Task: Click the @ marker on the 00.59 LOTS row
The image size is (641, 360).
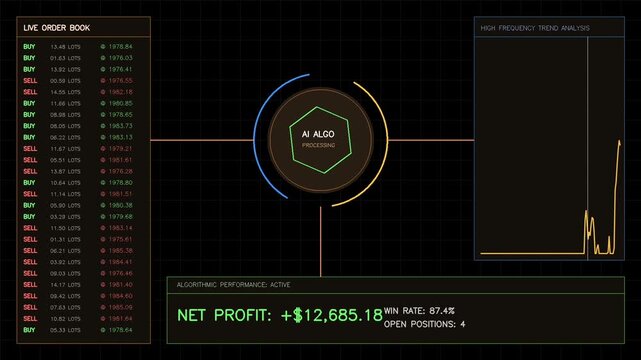Action: tap(103, 81)
